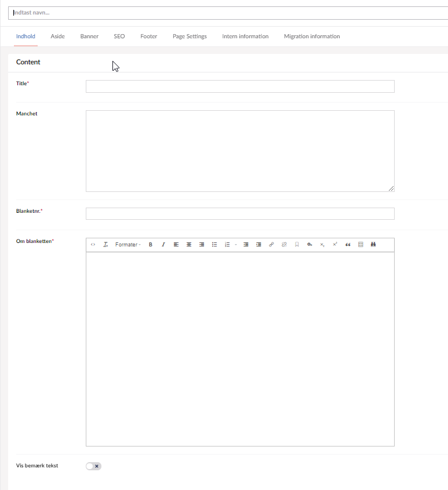Open the Formater dropdown
This screenshot has height=490, width=448.
128,245
